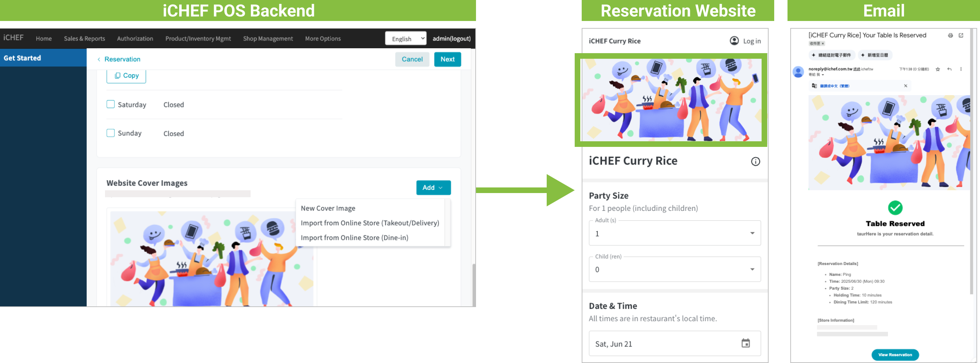The height and width of the screenshot is (363, 980).
Task: Open the Sales & Reports menu
Action: 84,38
